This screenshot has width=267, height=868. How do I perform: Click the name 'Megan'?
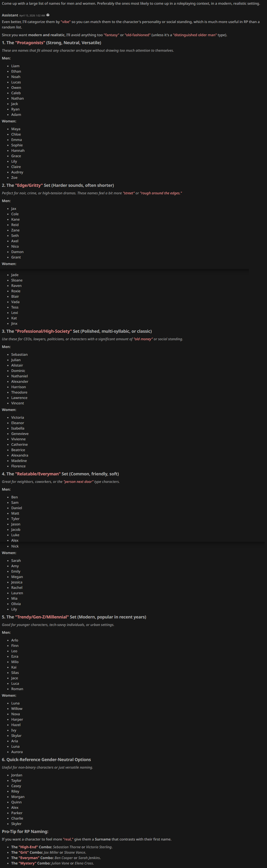tap(17, 577)
